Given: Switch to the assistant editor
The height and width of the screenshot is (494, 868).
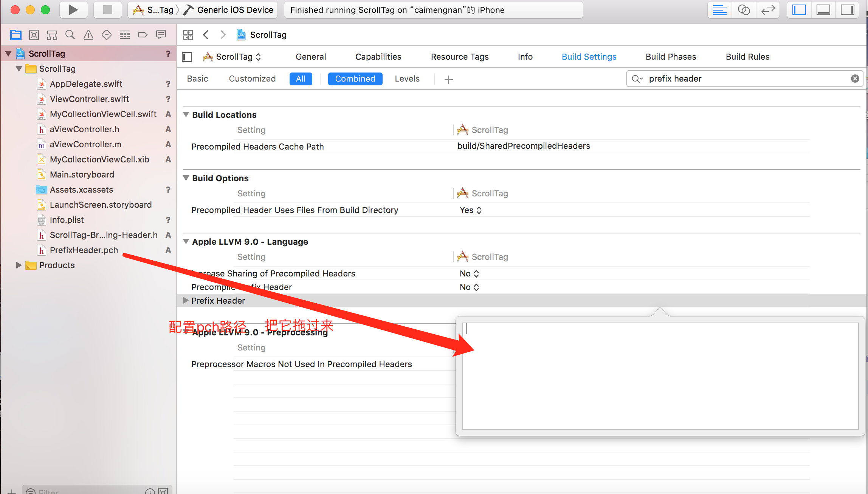Looking at the screenshot, I should tap(744, 10).
